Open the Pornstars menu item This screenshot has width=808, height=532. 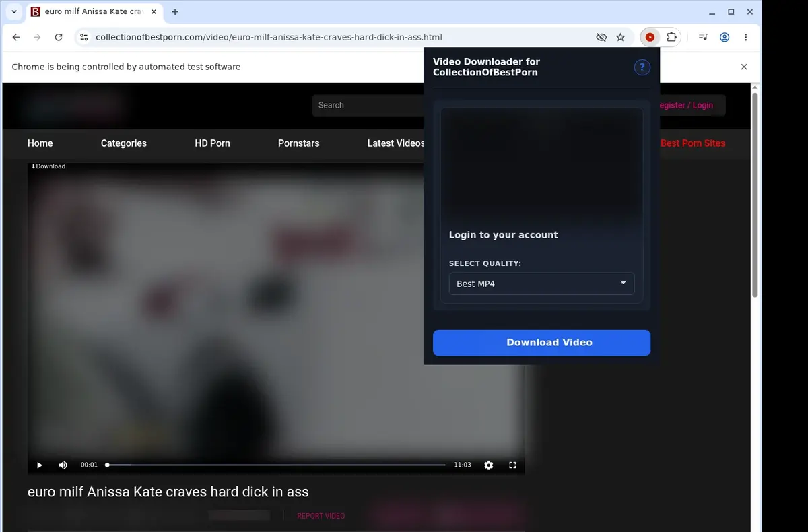tap(299, 143)
